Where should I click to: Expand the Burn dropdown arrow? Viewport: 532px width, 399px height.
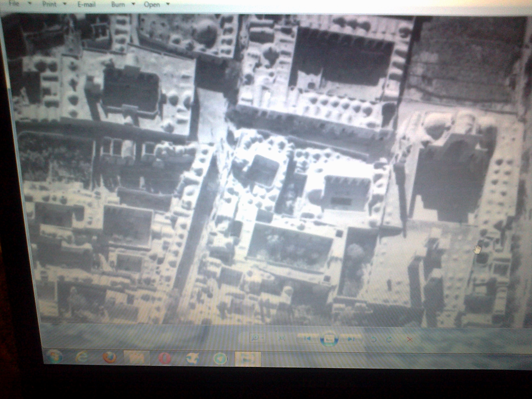(133, 4)
